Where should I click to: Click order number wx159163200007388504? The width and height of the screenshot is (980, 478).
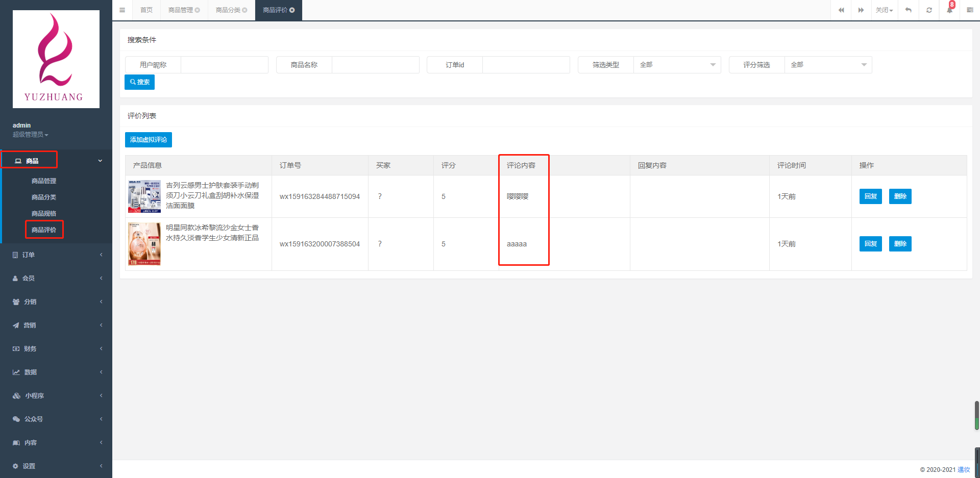[320, 244]
